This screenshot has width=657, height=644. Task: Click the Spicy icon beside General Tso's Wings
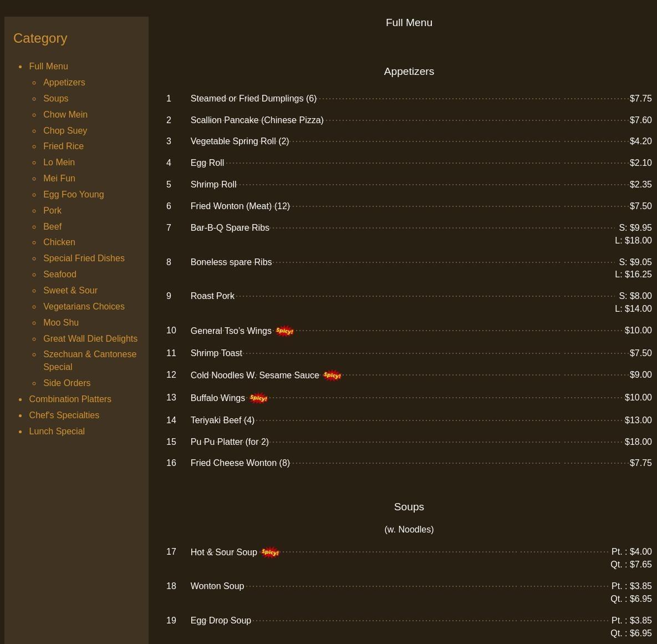coord(284,331)
